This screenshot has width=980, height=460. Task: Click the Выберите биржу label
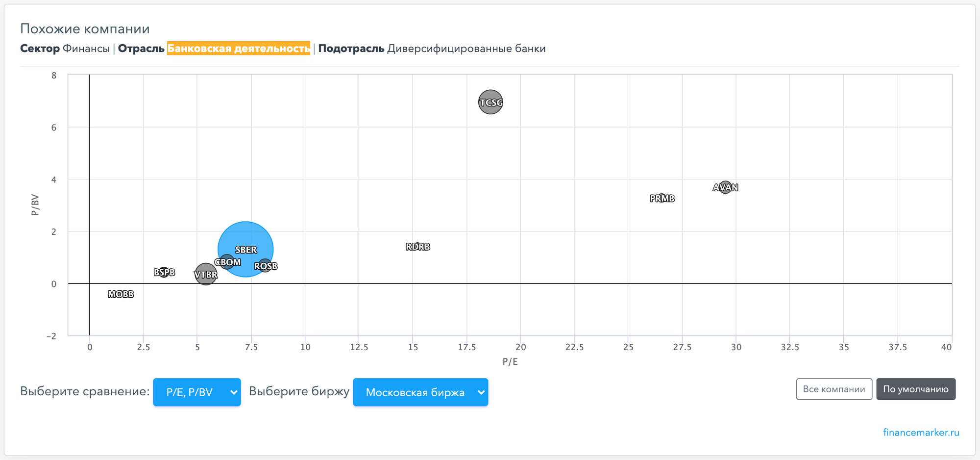[x=299, y=391]
